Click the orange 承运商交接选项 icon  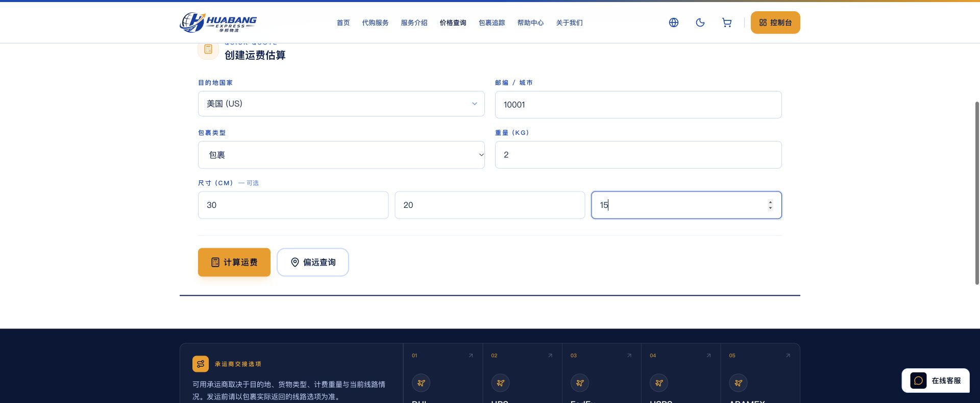(x=201, y=364)
